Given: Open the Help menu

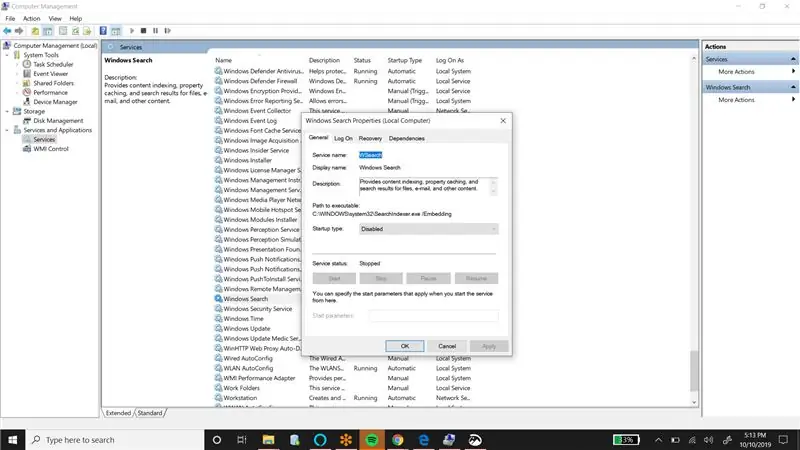Looking at the screenshot, I should pyautogui.click(x=76, y=18).
